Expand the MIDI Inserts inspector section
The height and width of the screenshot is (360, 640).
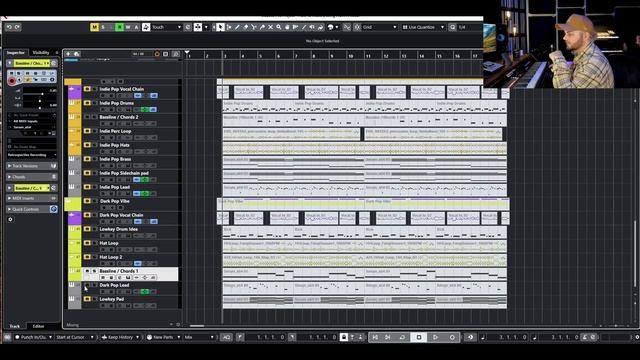click(31, 198)
